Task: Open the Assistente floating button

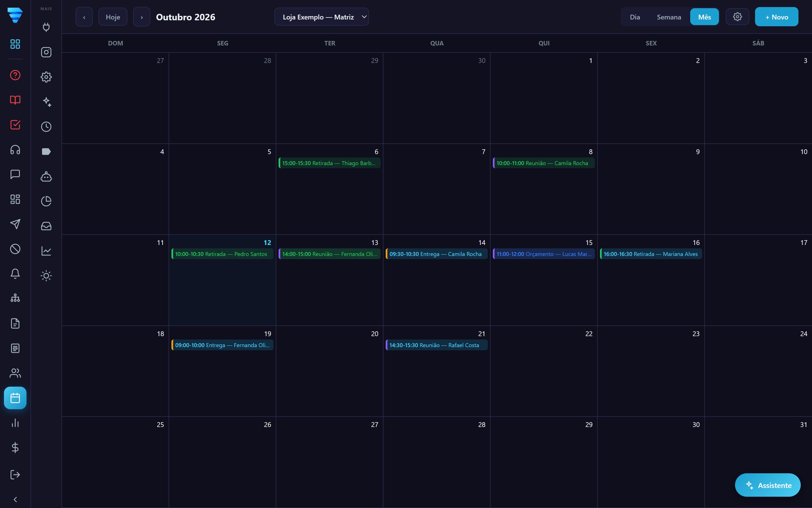Action: pyautogui.click(x=768, y=485)
